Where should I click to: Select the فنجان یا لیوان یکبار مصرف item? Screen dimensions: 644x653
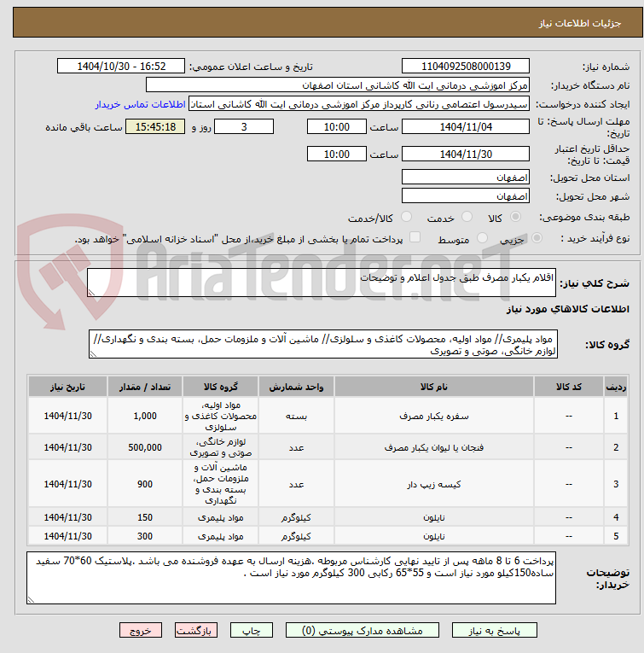click(x=434, y=447)
